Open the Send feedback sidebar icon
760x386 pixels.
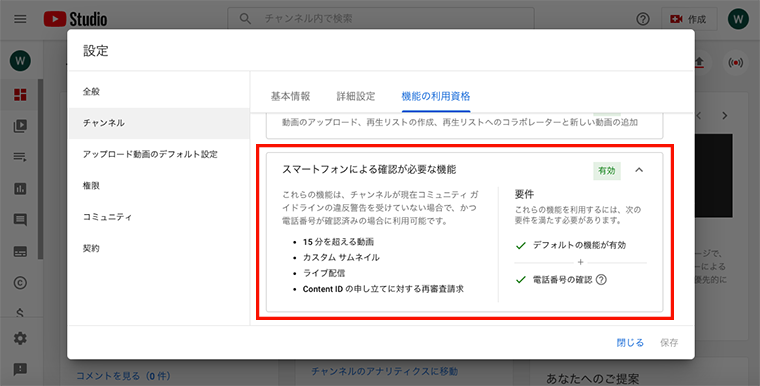20,369
